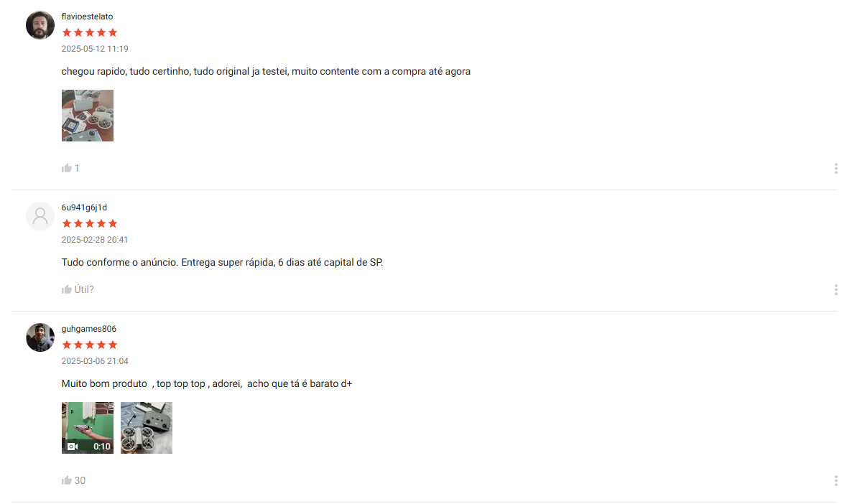Click the five-star rating on flavioestelato's review
The height and width of the screenshot is (504, 847).
pos(90,32)
